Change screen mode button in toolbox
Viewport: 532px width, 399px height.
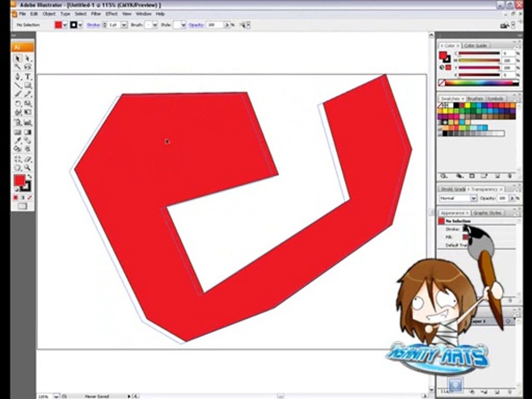[23, 206]
